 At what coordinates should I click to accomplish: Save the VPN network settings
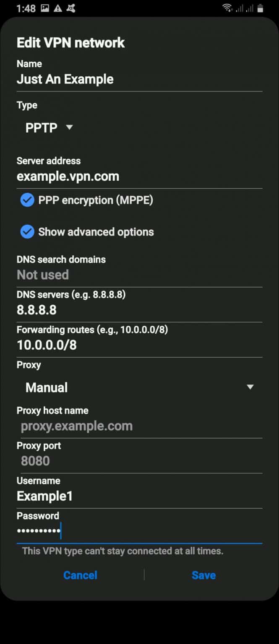coord(204,575)
